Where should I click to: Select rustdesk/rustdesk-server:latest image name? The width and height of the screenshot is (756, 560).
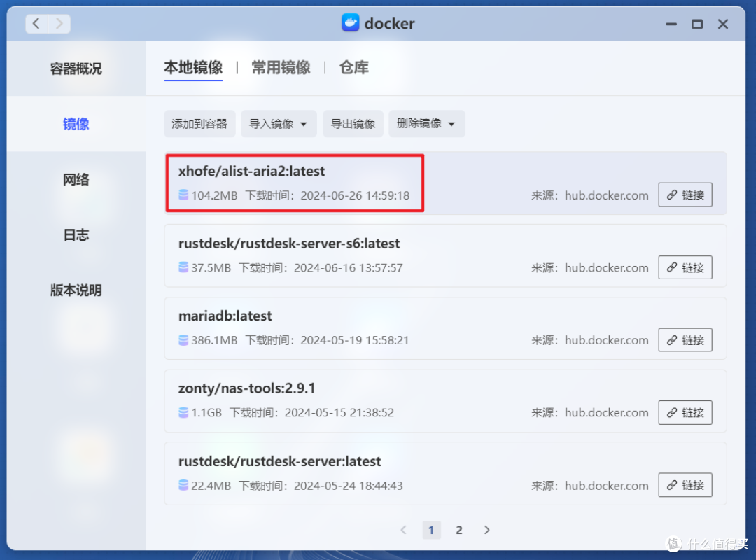[279, 461]
